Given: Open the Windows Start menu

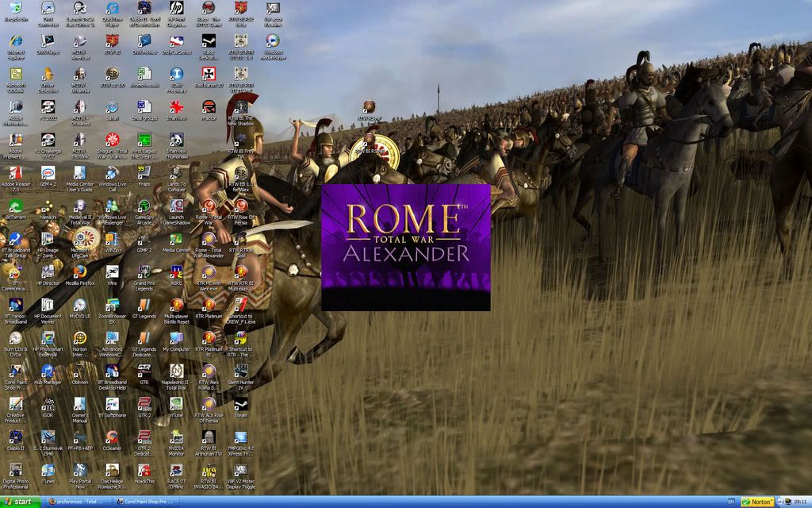Looking at the screenshot, I should coord(18,502).
